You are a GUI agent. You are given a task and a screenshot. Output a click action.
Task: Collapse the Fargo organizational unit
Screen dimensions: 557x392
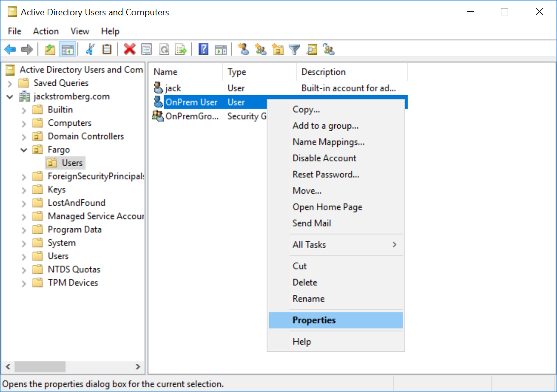point(24,150)
